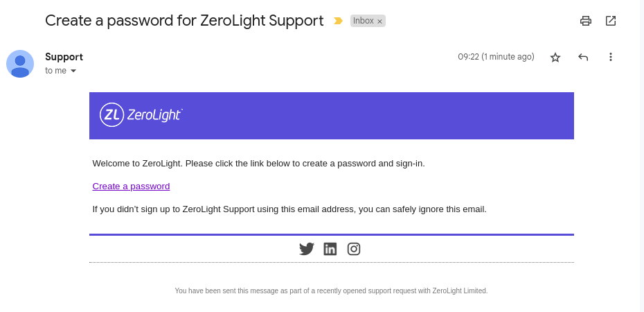The width and height of the screenshot is (644, 312).
Task: Open email in new window icon
Action: (611, 21)
